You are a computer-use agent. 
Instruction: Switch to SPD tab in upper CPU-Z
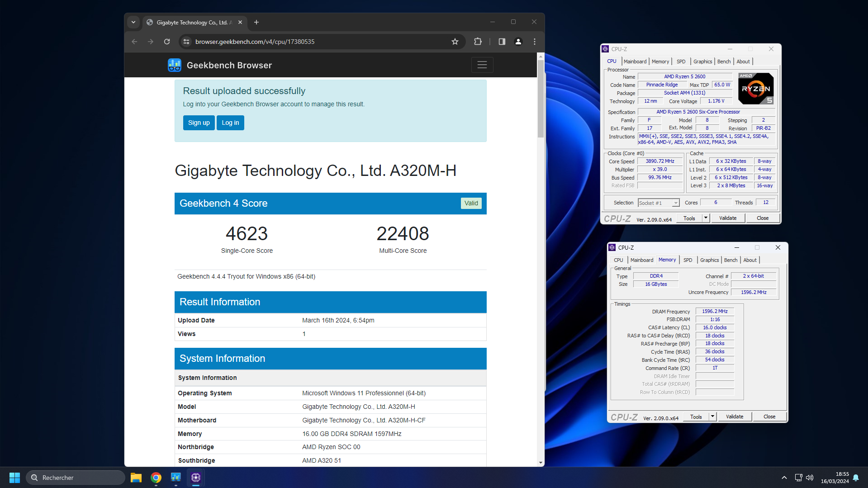681,62
